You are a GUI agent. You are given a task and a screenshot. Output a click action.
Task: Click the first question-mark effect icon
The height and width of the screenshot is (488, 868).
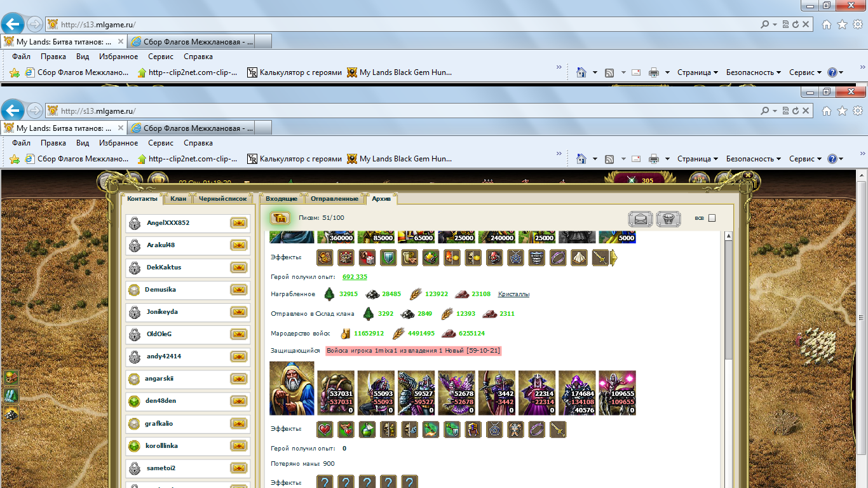[x=325, y=482]
